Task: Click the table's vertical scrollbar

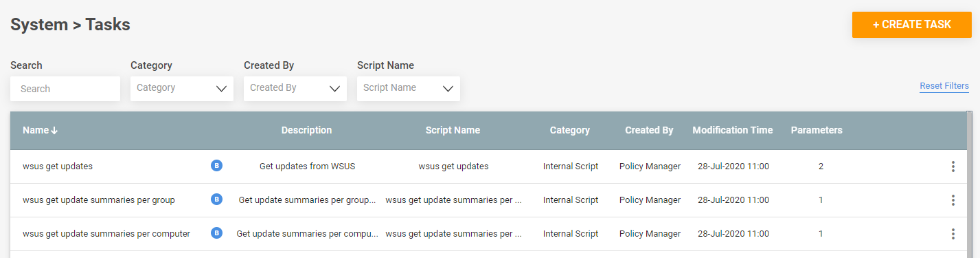Action: [x=970, y=184]
